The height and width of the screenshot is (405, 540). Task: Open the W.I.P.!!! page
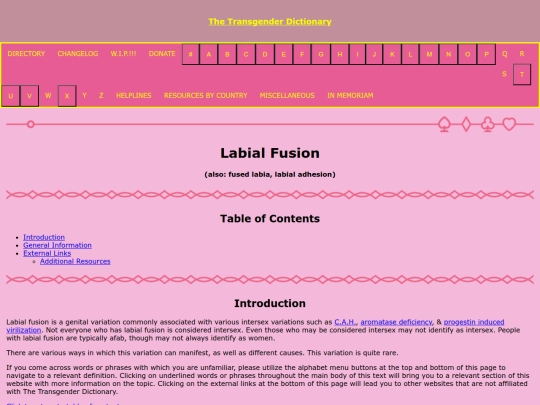click(123, 54)
